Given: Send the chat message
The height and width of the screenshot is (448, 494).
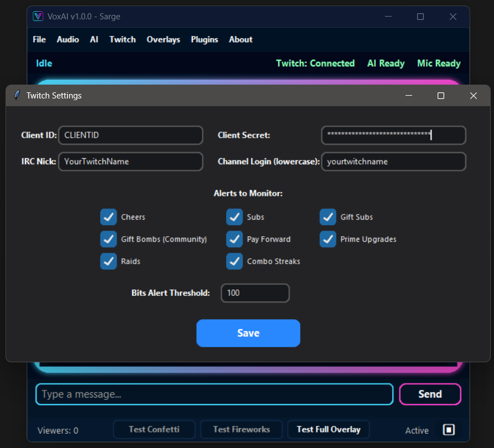Looking at the screenshot, I should 430,394.
